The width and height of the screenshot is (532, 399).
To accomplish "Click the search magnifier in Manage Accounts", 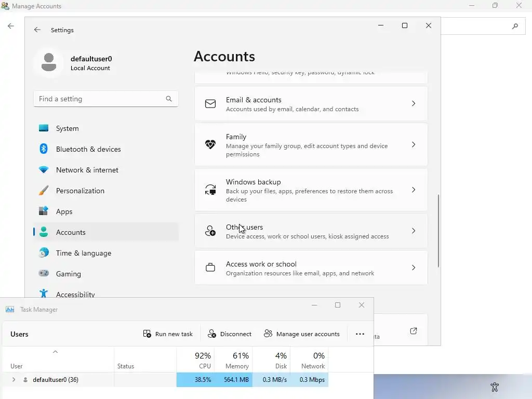I will click(x=515, y=26).
